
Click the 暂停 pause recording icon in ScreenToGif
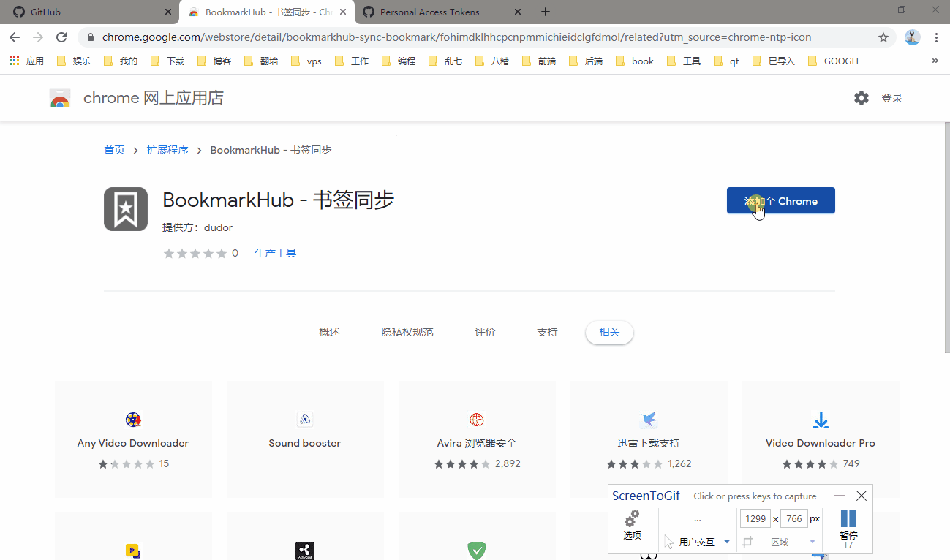tap(848, 519)
